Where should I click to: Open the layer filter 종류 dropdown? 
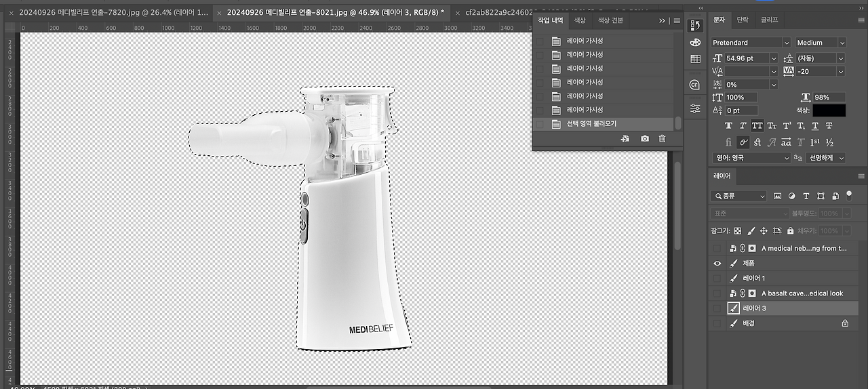click(x=739, y=196)
